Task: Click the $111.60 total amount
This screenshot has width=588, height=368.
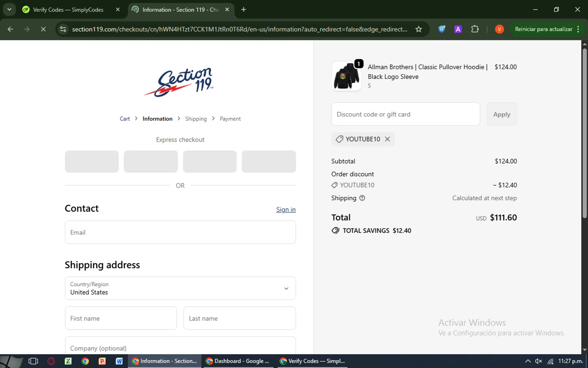Action: 503,218
